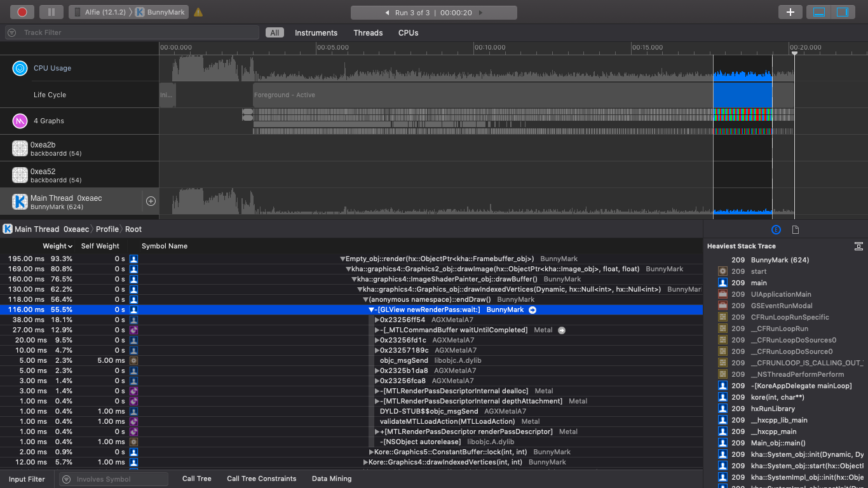The height and width of the screenshot is (488, 868).
Task: Open the Call Tree Constraints options
Action: [262, 478]
